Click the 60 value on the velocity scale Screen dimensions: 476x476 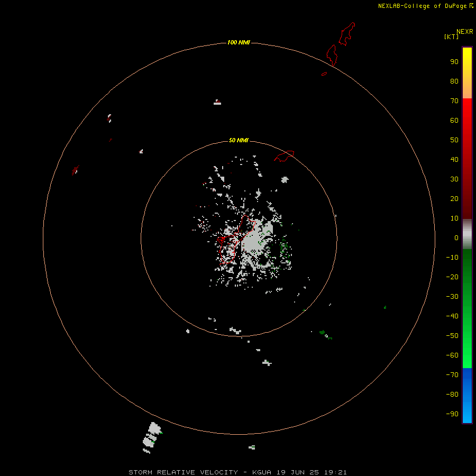(454, 120)
